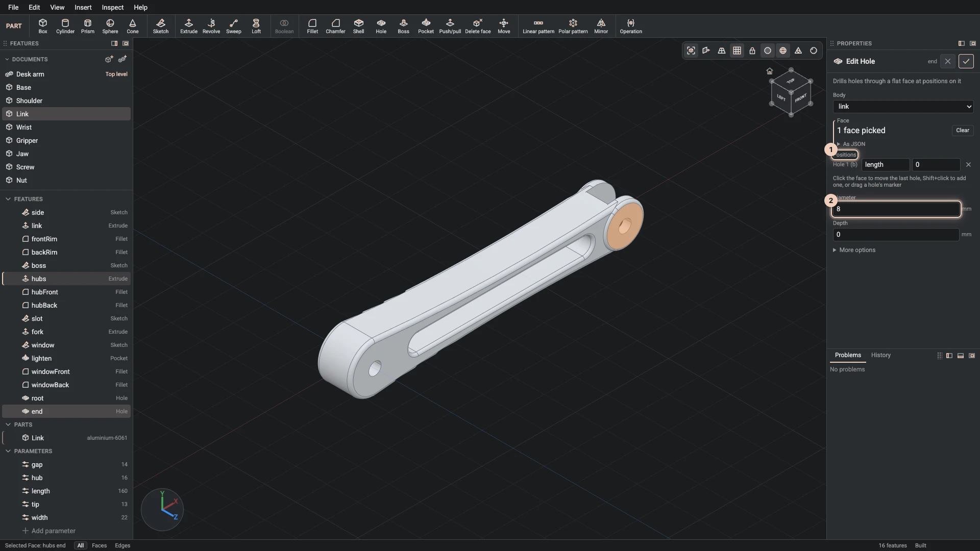Select the Box primitive tool

[43, 26]
